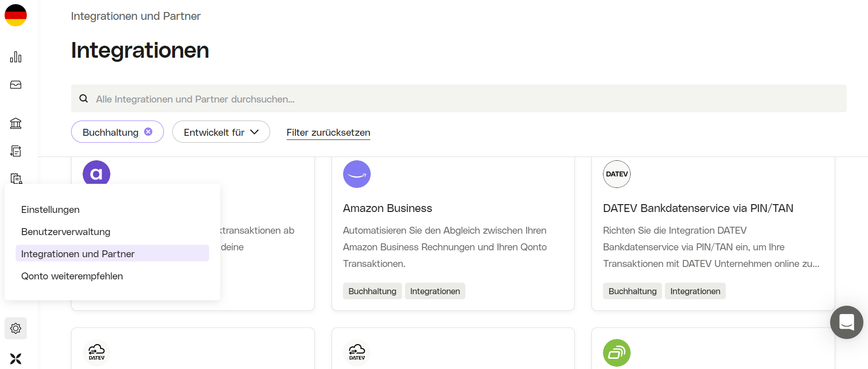This screenshot has height=369, width=868.
Task: Open the clipboard invoice icon in sidebar
Action: [16, 178]
